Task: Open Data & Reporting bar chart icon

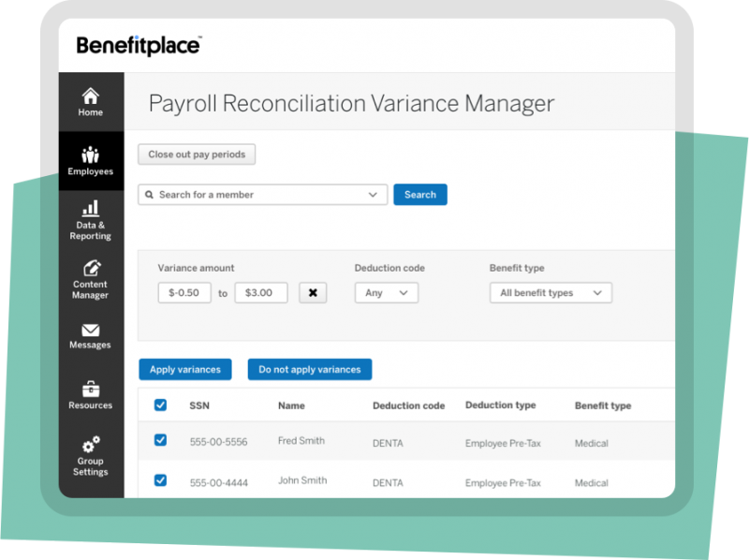Action: click(90, 208)
